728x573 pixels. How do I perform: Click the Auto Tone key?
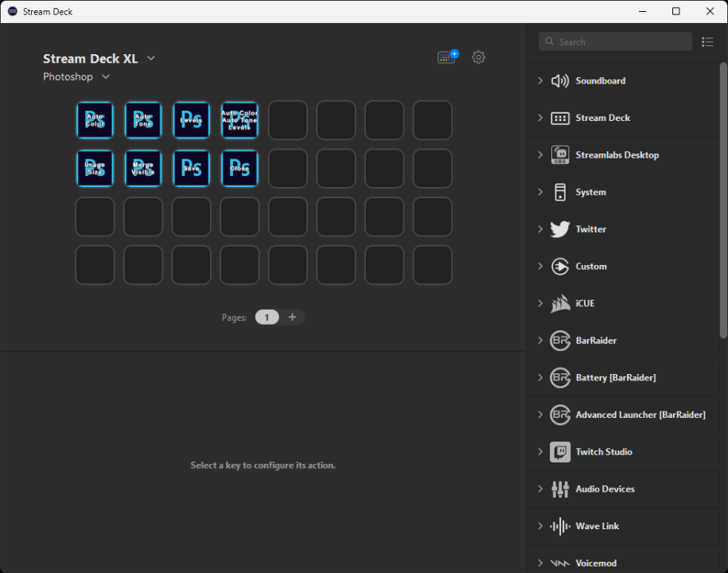click(143, 120)
